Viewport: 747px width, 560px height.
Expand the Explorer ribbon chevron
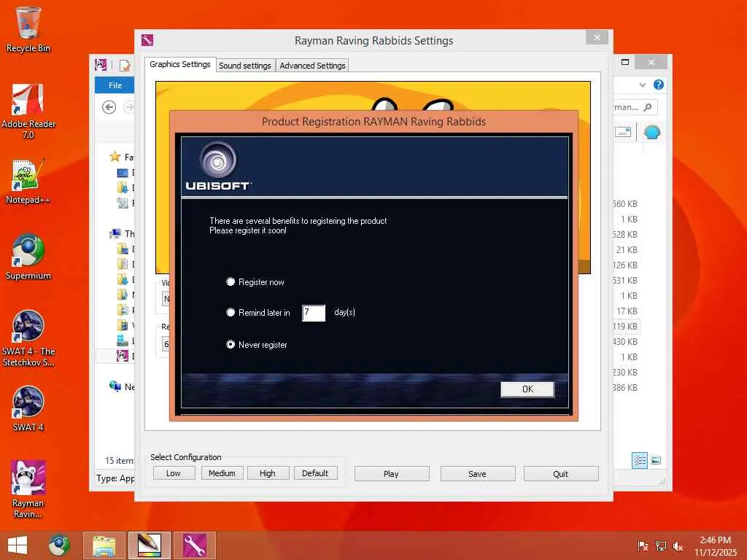pyautogui.click(x=643, y=85)
